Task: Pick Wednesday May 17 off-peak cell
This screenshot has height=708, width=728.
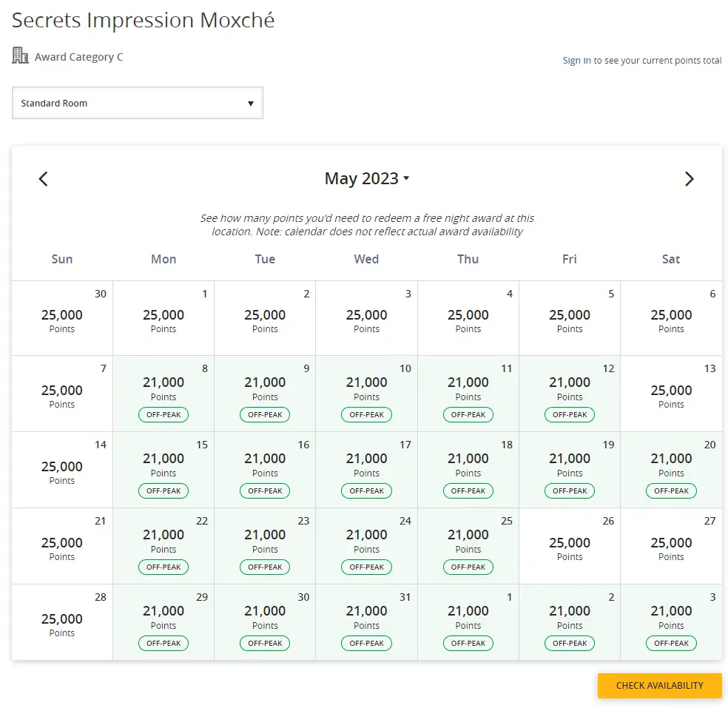Action: [x=366, y=469]
